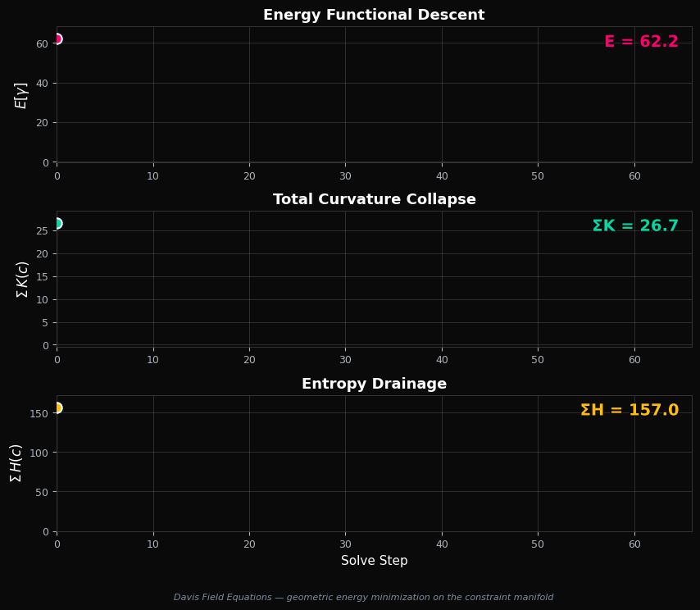Select the teal marker on Total Curvature Collapse
Viewport: 700px width, 610px height.
click(57, 222)
